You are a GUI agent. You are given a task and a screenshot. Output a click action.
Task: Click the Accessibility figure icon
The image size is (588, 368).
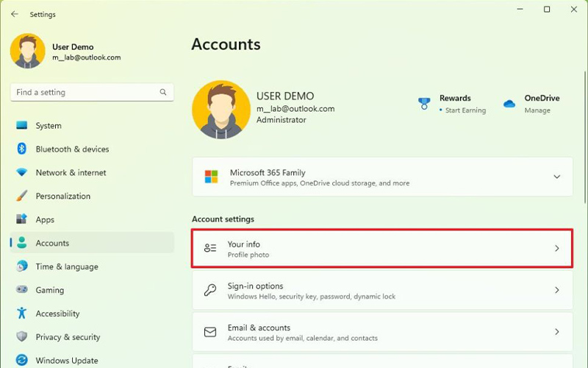point(22,313)
